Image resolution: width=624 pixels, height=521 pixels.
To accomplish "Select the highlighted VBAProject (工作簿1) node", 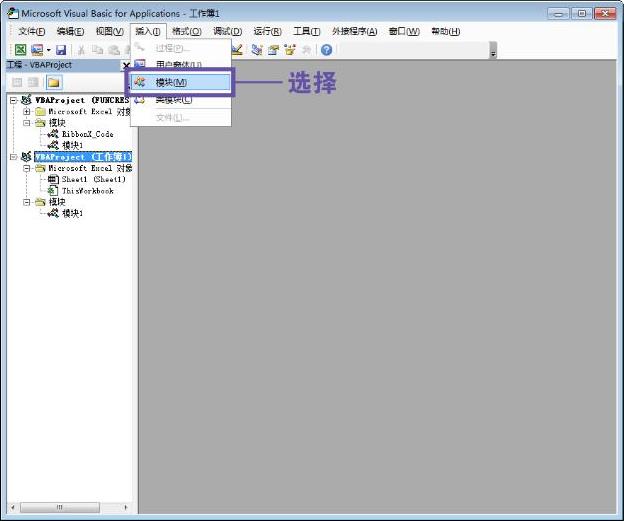I will click(83, 157).
